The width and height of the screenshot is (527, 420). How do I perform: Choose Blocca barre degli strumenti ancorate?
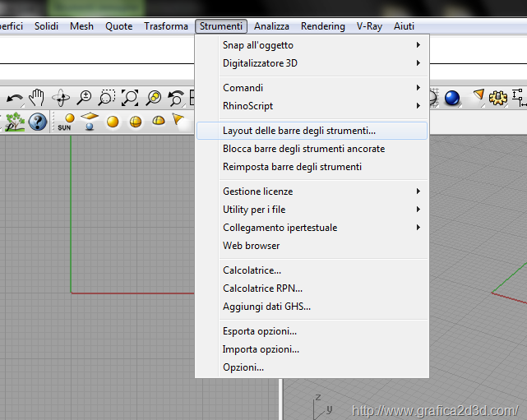(x=312, y=149)
